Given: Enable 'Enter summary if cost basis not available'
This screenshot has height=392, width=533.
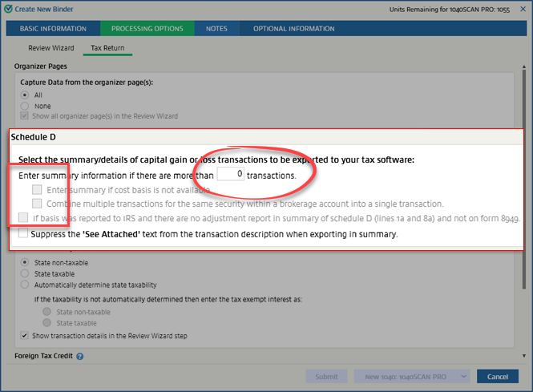Looking at the screenshot, I should [37, 190].
